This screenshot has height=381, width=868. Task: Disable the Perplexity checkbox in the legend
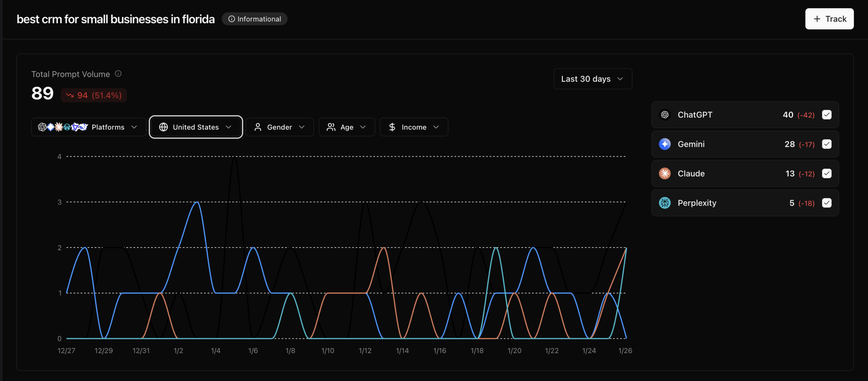(827, 203)
